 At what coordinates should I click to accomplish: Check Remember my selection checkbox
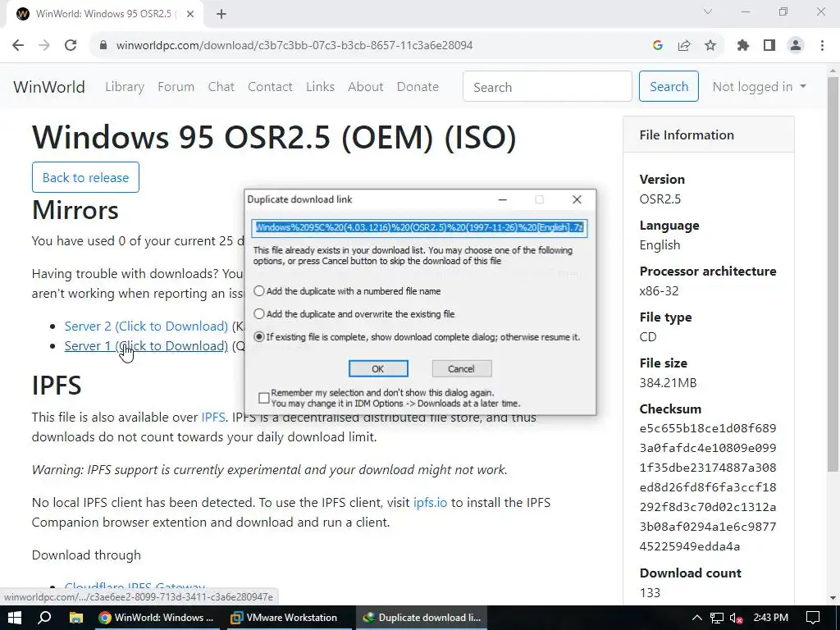[x=263, y=398]
